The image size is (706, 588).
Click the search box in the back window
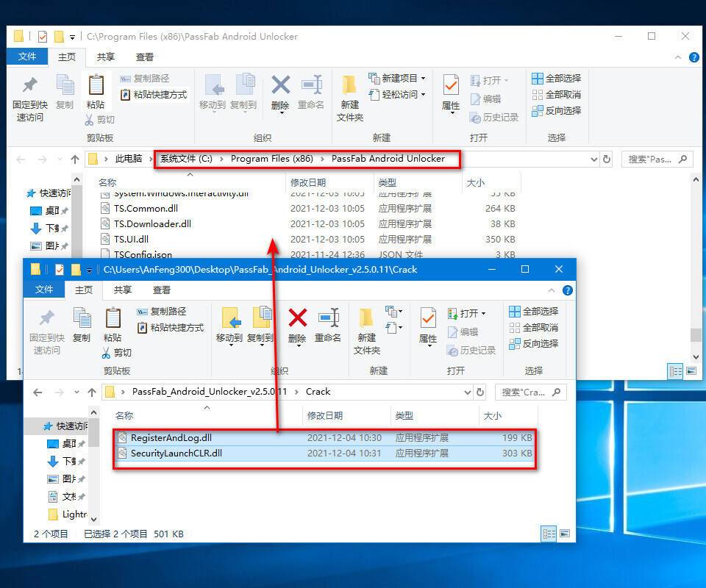[x=657, y=159]
